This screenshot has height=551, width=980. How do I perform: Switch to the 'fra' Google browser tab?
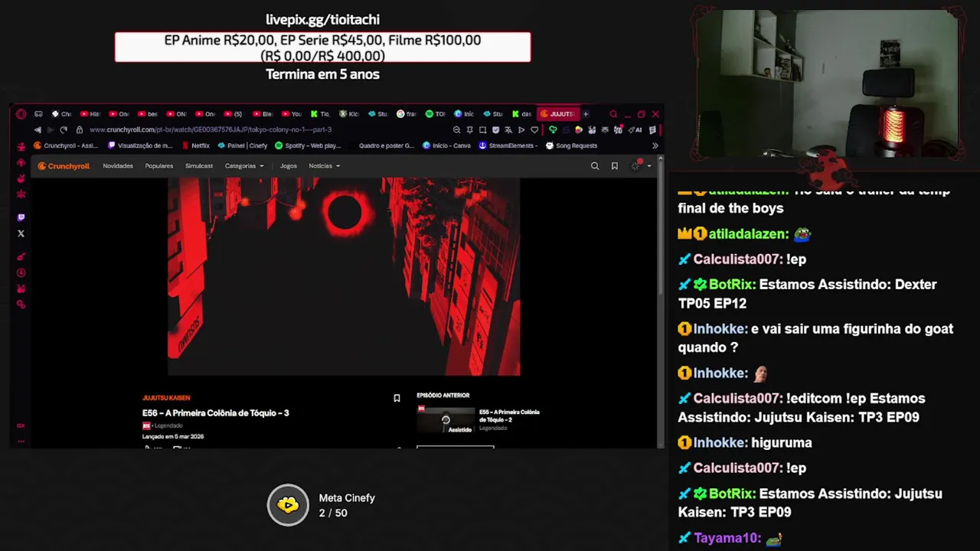tap(407, 114)
